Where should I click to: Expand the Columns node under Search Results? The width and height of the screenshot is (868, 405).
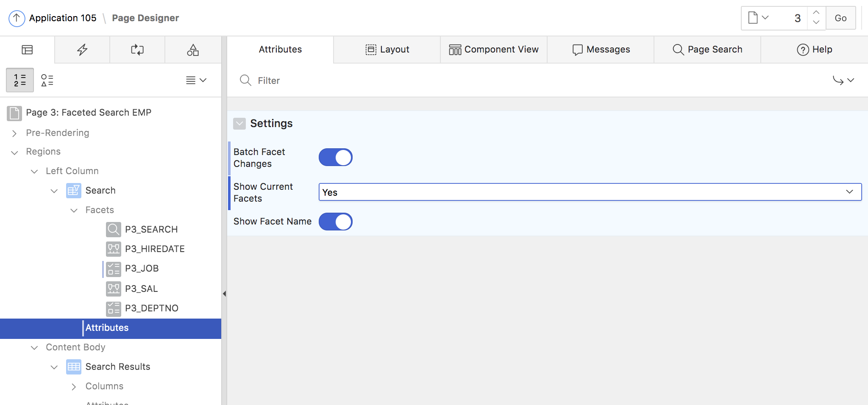(x=73, y=386)
